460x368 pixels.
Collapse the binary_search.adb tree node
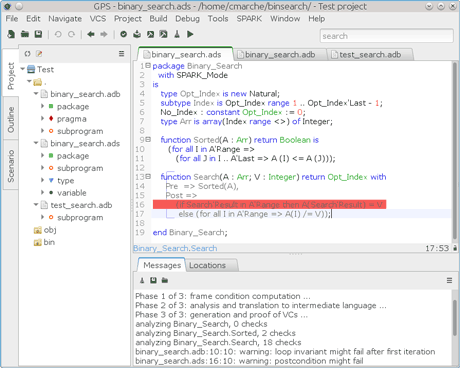tap(36, 94)
